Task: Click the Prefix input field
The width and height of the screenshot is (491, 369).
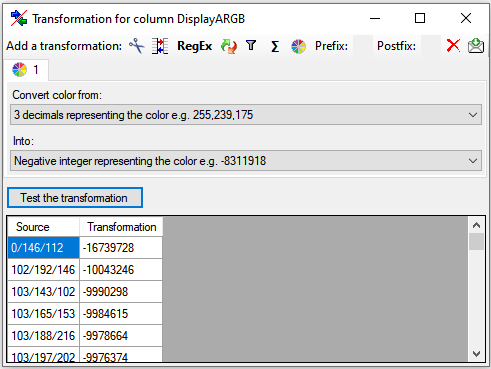Action: pyautogui.click(x=363, y=46)
